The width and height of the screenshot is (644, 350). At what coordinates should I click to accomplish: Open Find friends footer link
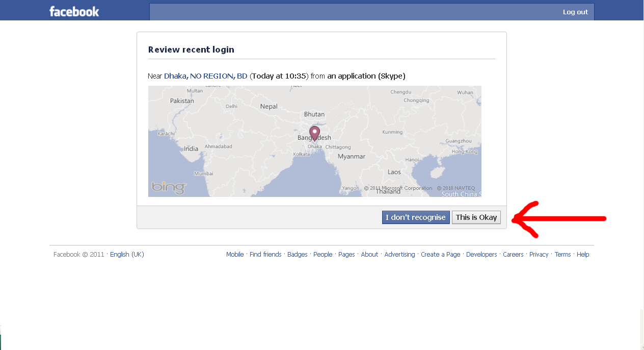click(265, 254)
